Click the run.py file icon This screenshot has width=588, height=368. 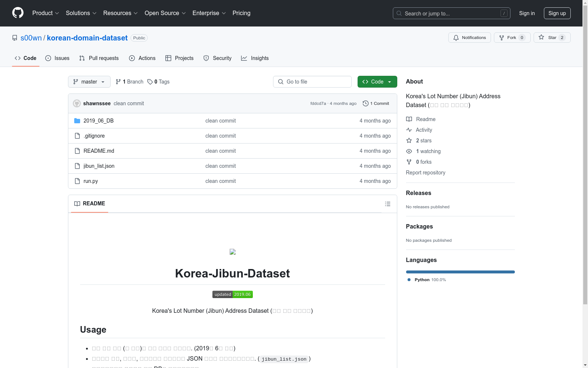click(77, 181)
